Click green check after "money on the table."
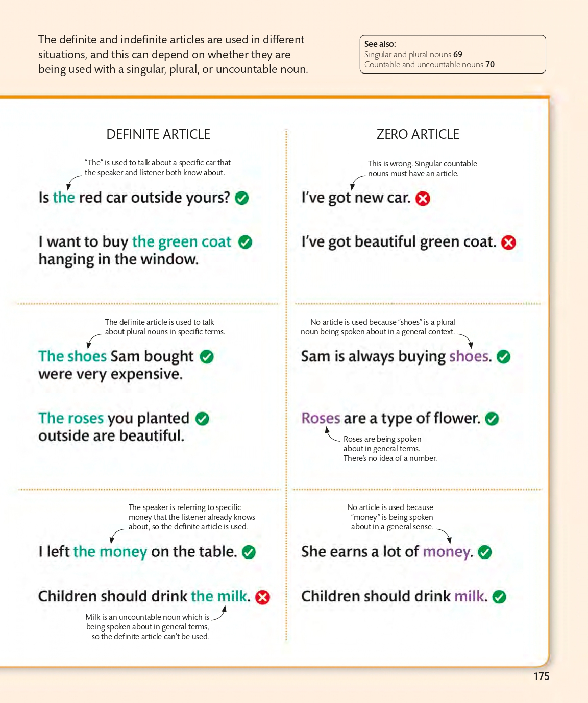 pos(249,552)
